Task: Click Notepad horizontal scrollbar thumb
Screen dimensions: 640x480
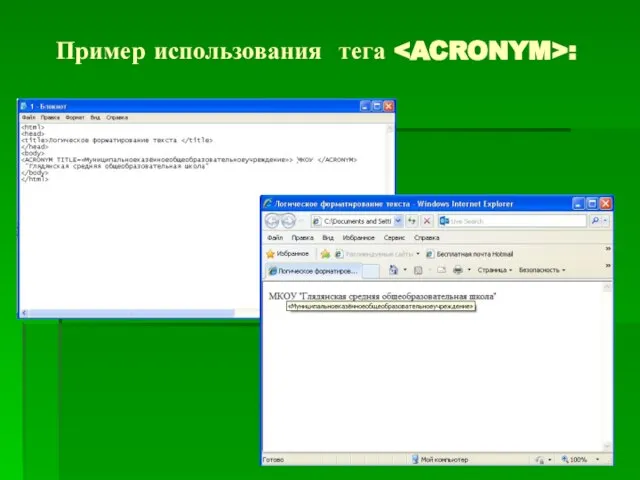Action: [x=131, y=313]
